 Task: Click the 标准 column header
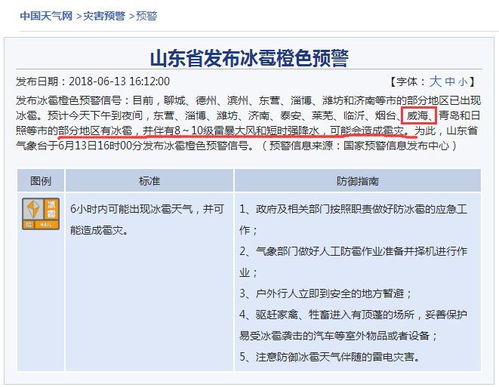[149, 181]
